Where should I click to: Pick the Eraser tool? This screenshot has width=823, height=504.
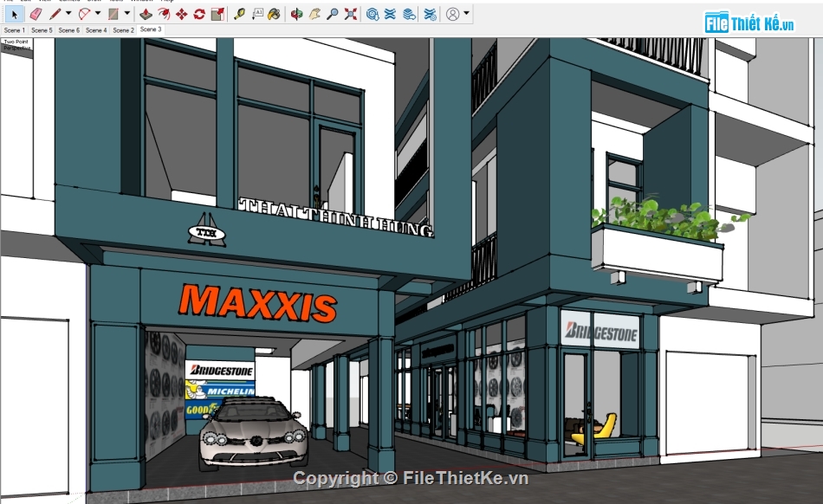point(36,14)
